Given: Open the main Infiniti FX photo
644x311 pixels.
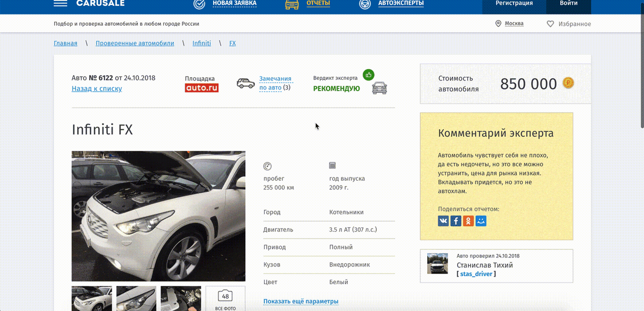Looking at the screenshot, I should tap(158, 216).
